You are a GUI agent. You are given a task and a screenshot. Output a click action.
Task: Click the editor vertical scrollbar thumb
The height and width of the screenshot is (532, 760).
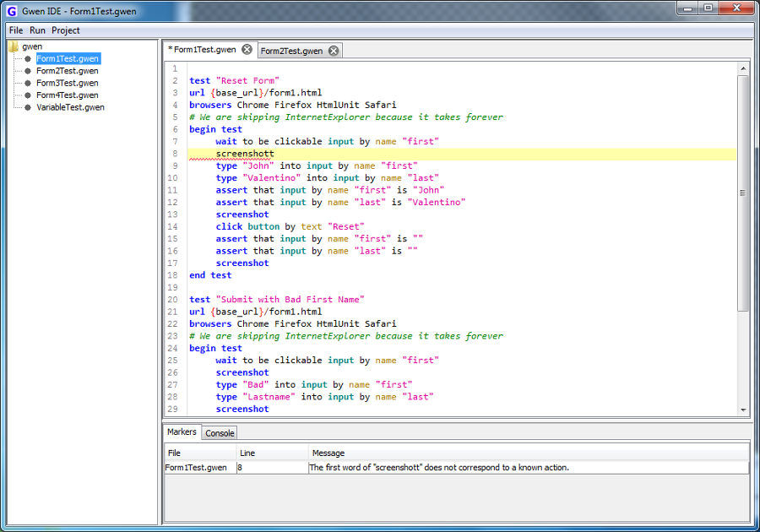coord(743,193)
